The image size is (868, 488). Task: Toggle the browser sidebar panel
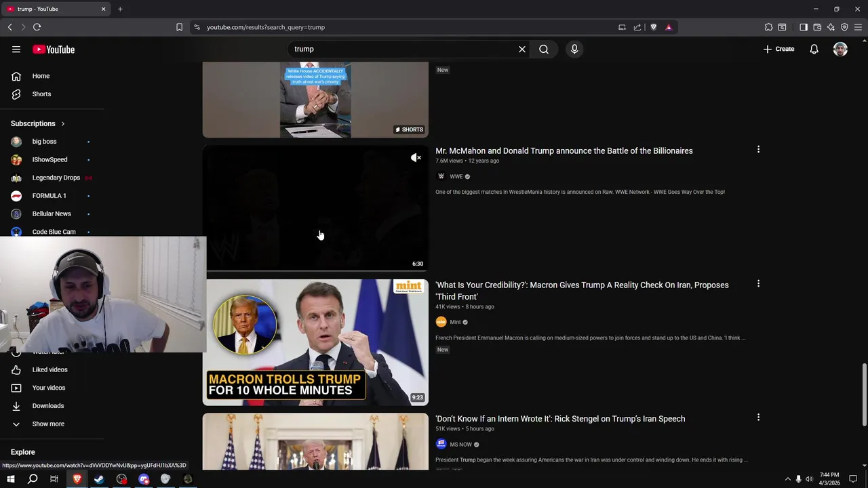pyautogui.click(x=804, y=27)
